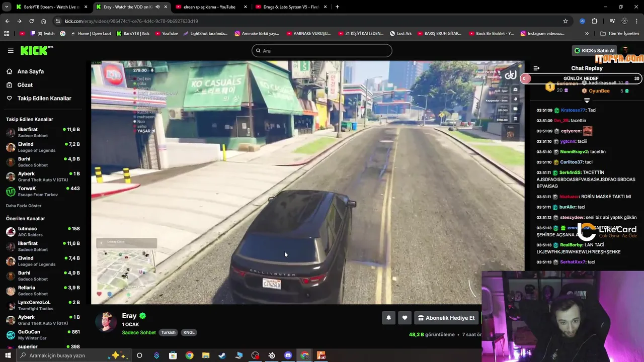Open the browser extensions puzzle icon
This screenshot has height=362, width=644.
tap(595, 21)
